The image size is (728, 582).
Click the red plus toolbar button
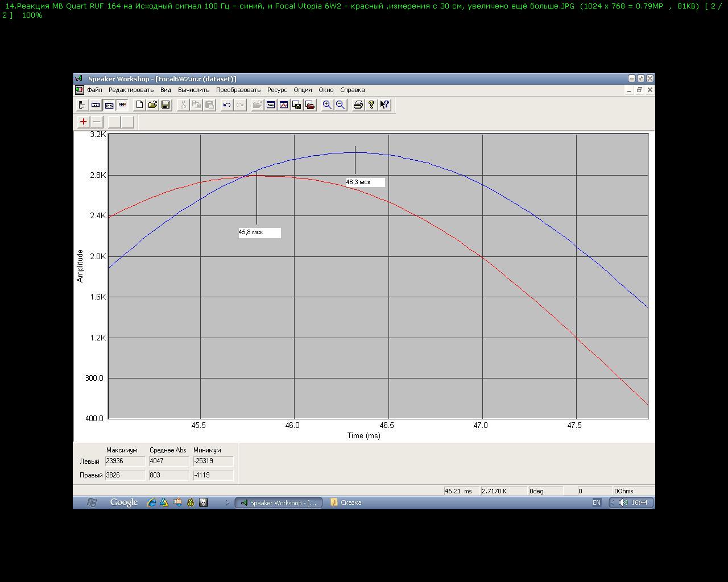(84, 122)
